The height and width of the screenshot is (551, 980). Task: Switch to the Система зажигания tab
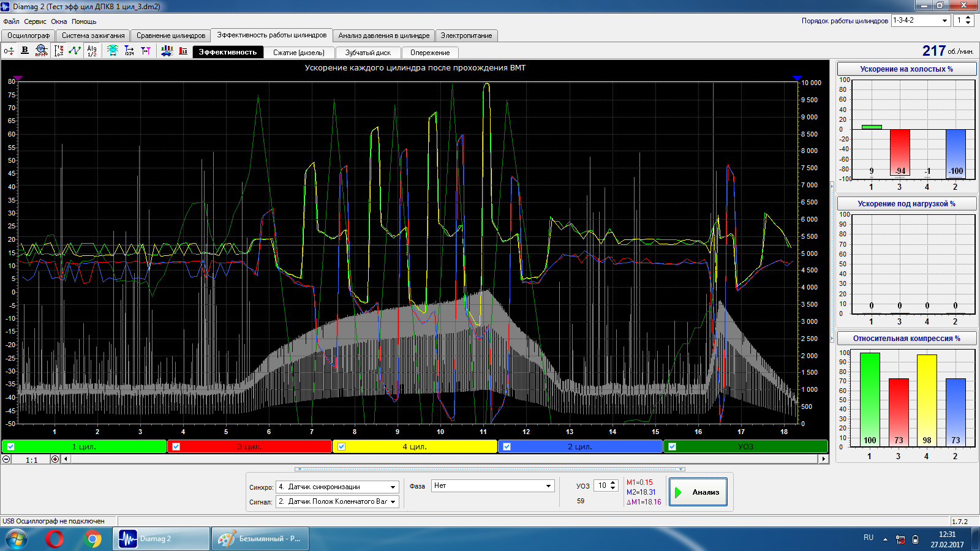coord(93,36)
